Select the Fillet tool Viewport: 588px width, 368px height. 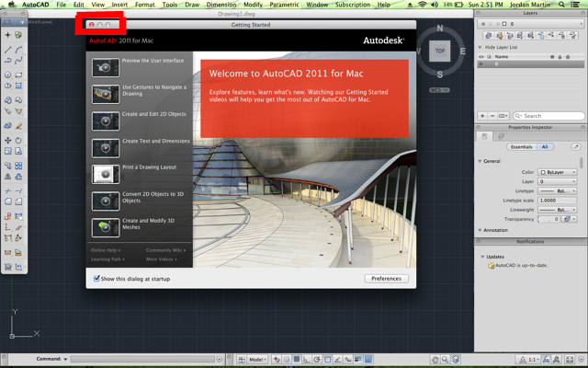(7, 201)
